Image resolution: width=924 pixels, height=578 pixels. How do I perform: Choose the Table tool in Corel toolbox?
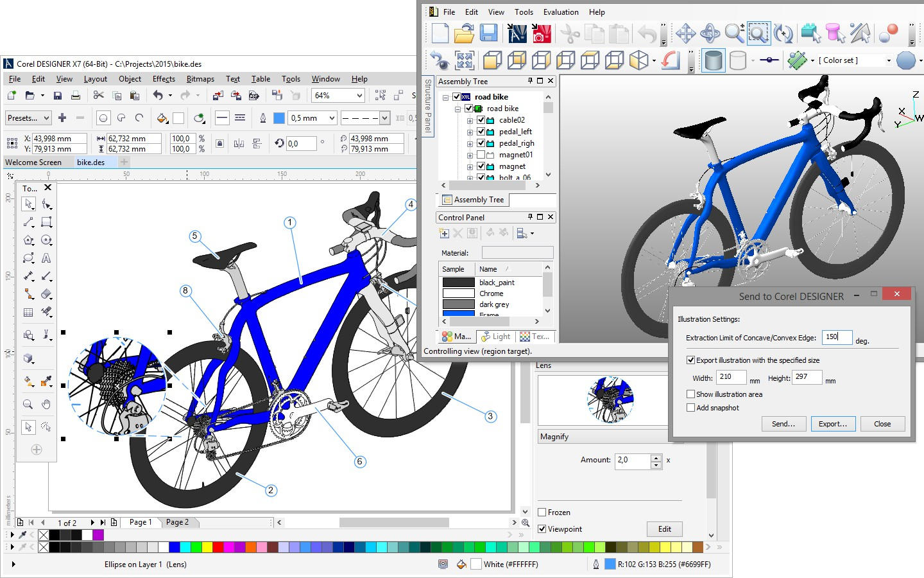[28, 312]
